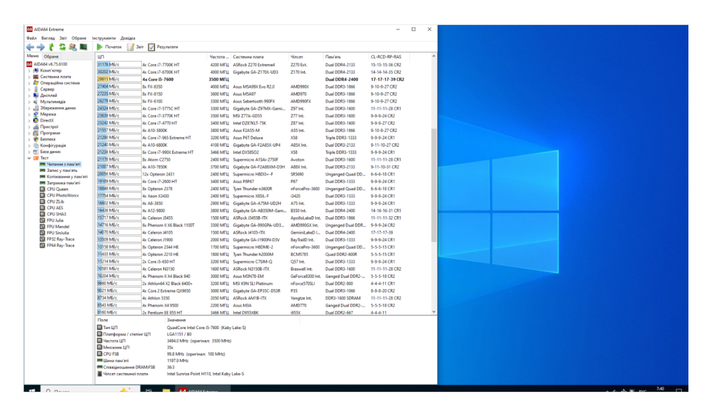The width and height of the screenshot is (720, 415).
Task: Click the green board toolbar icon
Action: 83,47
